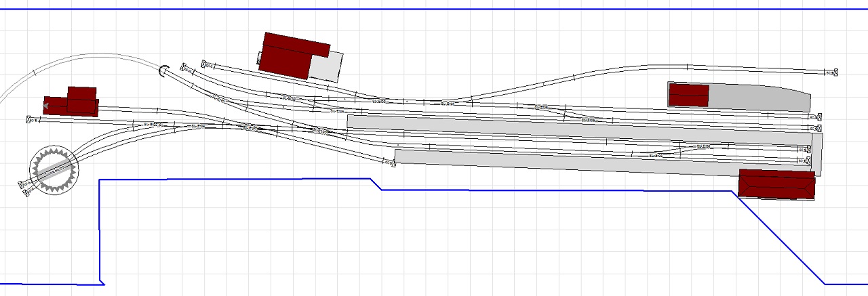Select the red-roofed station building at bottom right
Image resolution: width=868 pixels, height=296 pixels.
pos(776,184)
